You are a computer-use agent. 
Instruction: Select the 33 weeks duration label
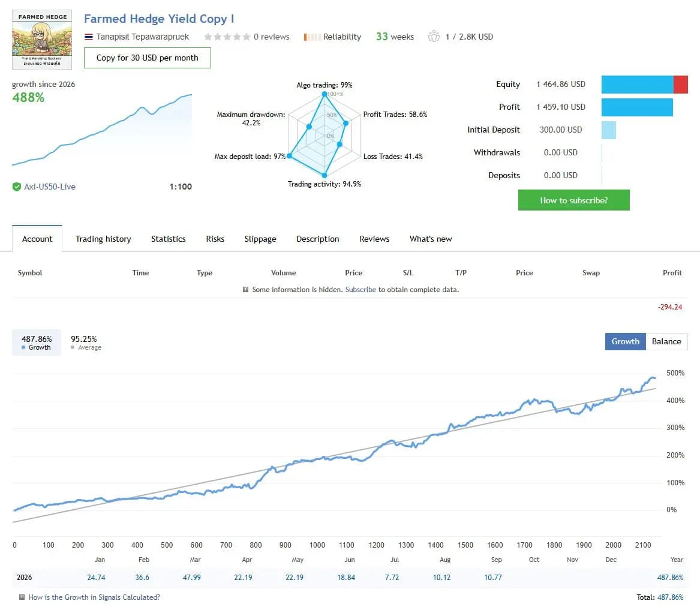[x=395, y=37]
